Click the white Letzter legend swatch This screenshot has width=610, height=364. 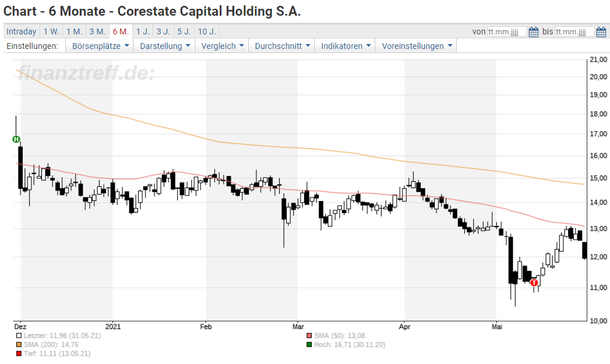[x=19, y=335]
